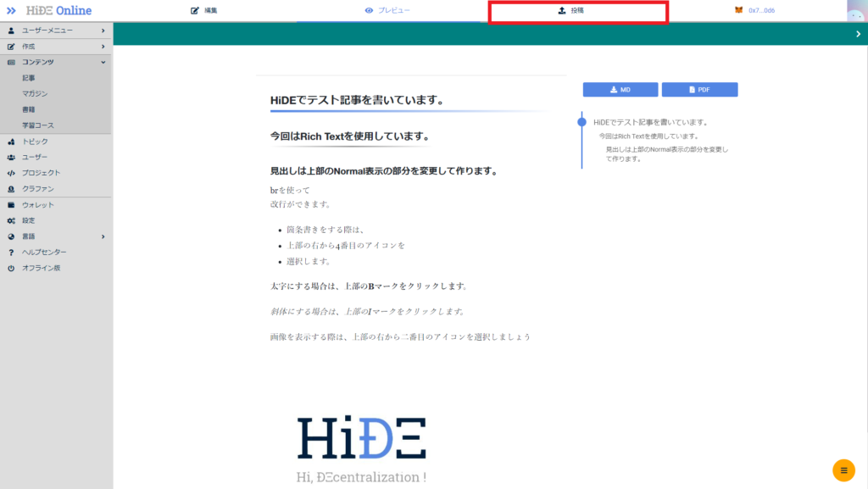
Task: Click the 設定 gears icon
Action: pyautogui.click(x=11, y=220)
